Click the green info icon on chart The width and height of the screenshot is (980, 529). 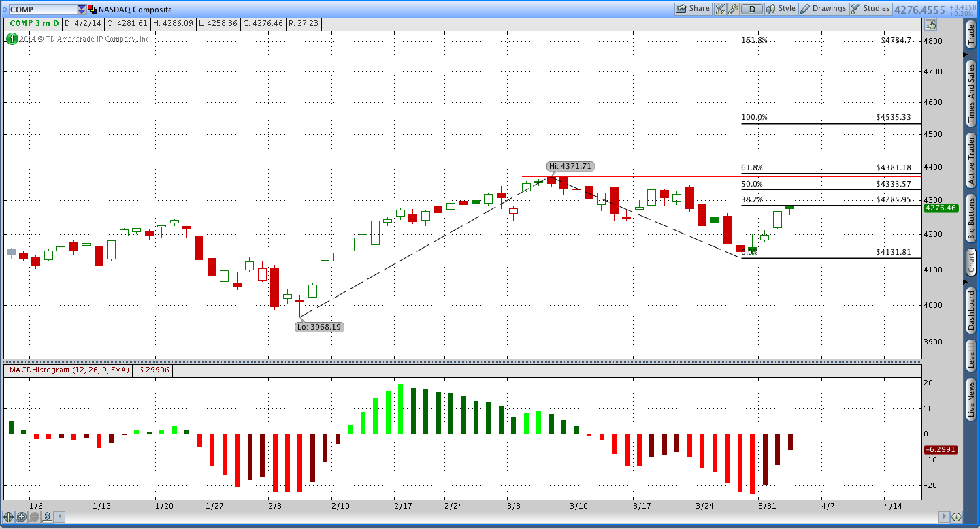pyautogui.click(x=12, y=39)
